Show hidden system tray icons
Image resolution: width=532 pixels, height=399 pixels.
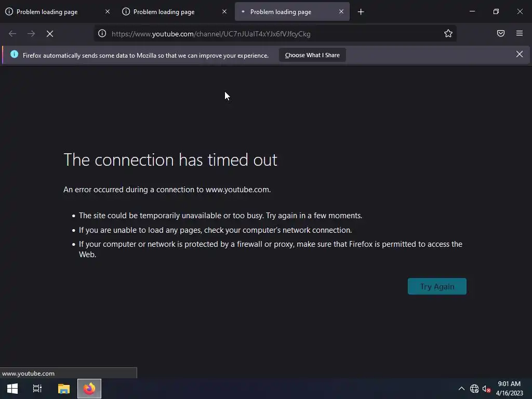coord(461,389)
